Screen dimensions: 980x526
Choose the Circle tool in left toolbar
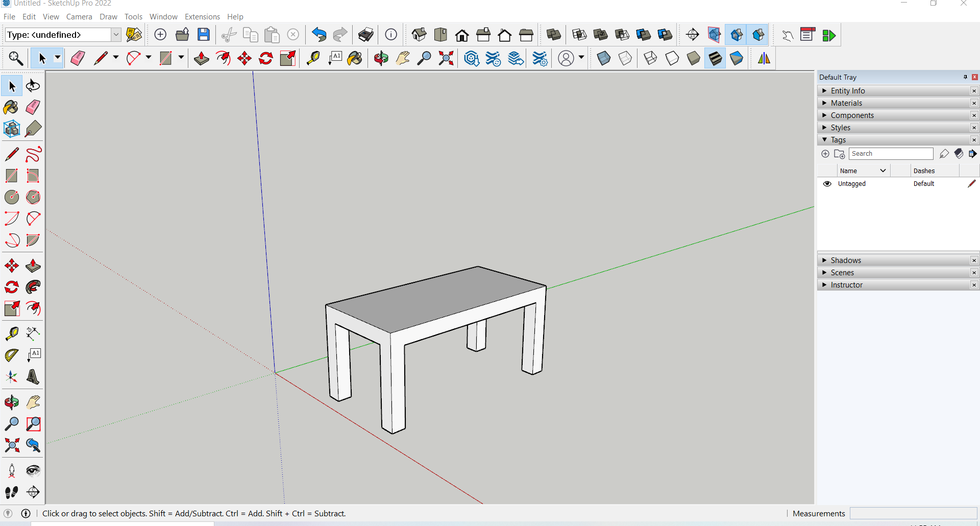click(11, 197)
